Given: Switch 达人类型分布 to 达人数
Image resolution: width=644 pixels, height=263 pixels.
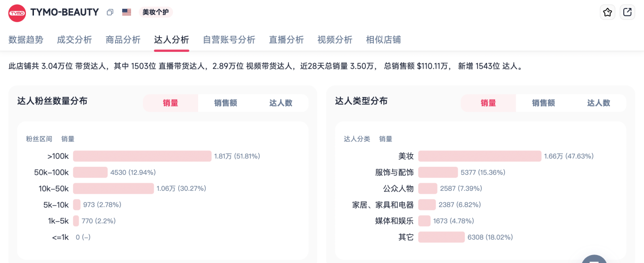Looking at the screenshot, I should [x=598, y=103].
